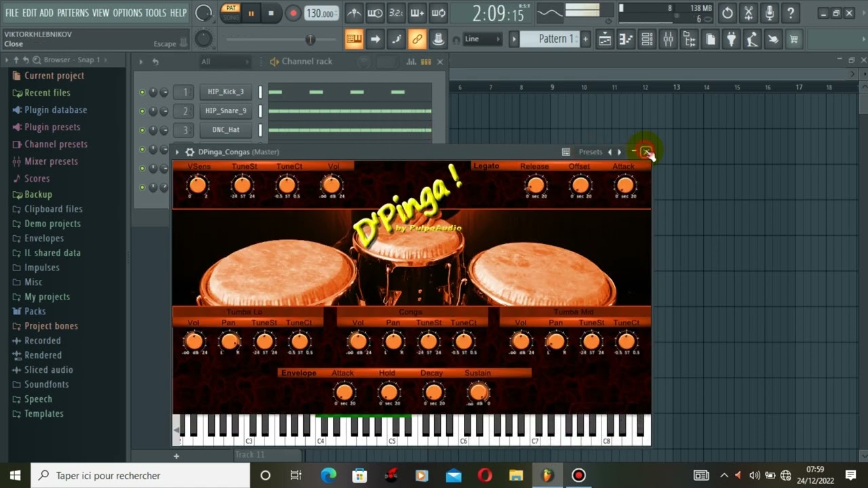Viewport: 868px width, 488px height.
Task: Click the red Record button
Action: click(294, 13)
